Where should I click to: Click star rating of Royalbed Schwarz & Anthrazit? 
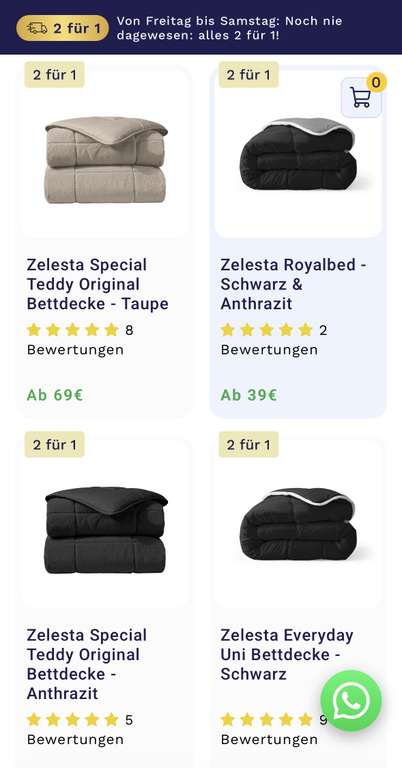point(266,330)
